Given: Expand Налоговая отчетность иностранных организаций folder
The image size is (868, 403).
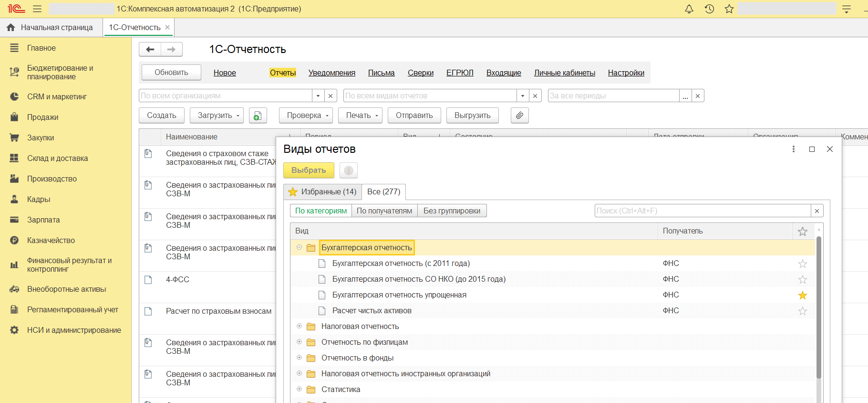Looking at the screenshot, I should (299, 373).
